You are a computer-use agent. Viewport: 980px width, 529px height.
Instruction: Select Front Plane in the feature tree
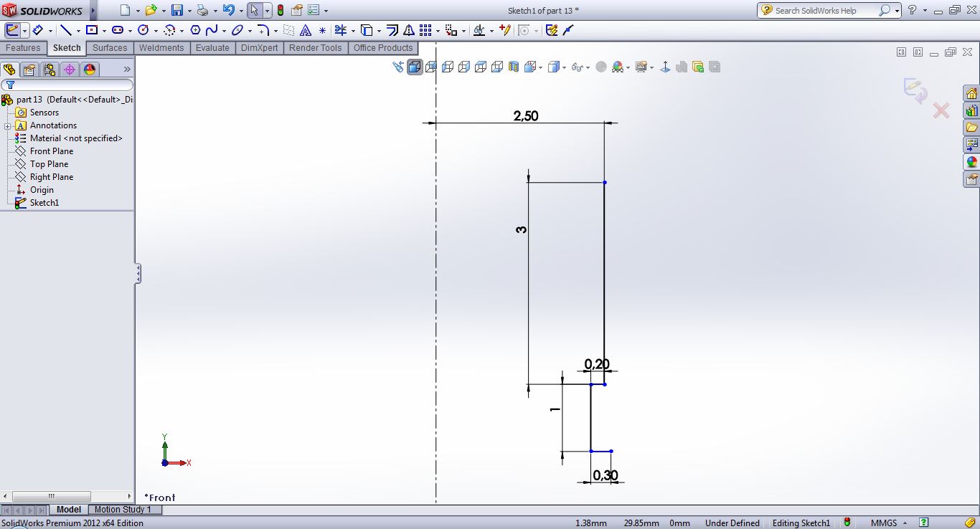52,151
